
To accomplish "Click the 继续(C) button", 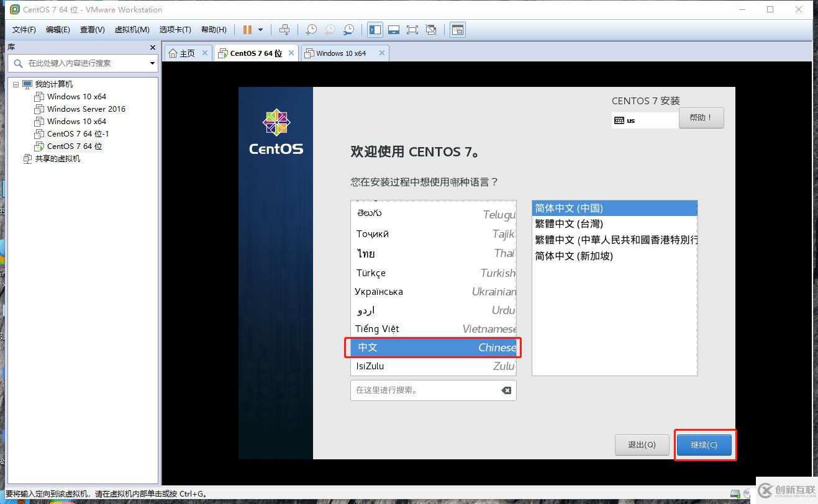I will pyautogui.click(x=704, y=444).
